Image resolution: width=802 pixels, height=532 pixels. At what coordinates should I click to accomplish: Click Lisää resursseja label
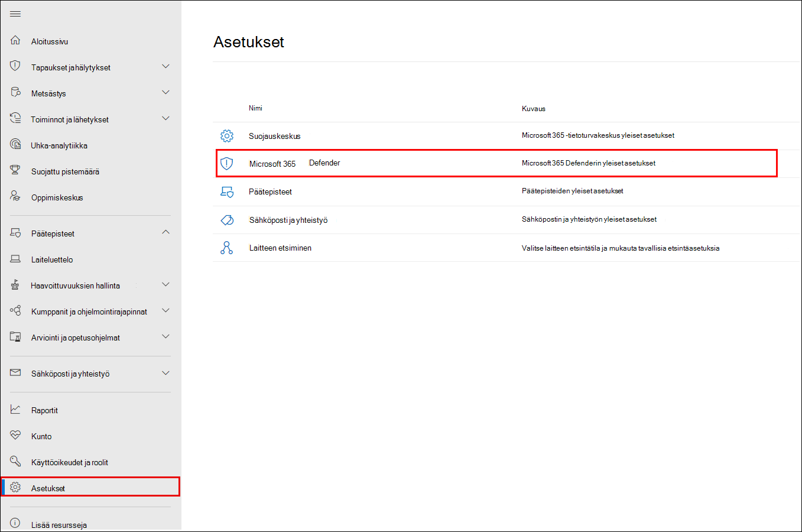coord(59,525)
